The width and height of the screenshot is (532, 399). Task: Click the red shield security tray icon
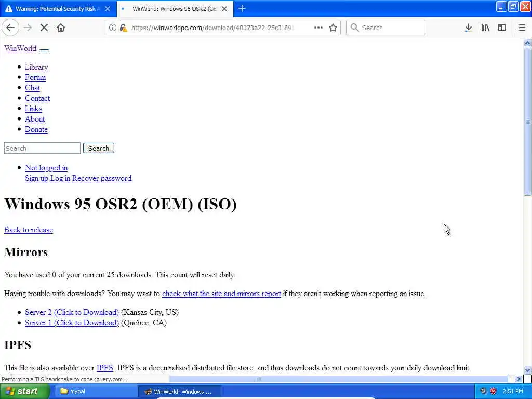click(494, 391)
